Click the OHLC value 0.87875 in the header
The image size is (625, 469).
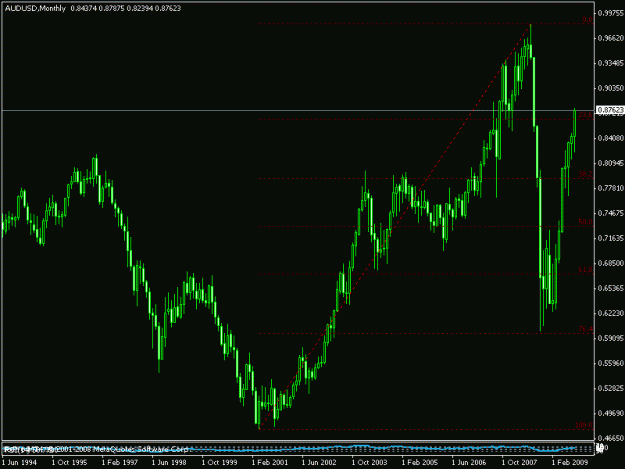pos(112,8)
